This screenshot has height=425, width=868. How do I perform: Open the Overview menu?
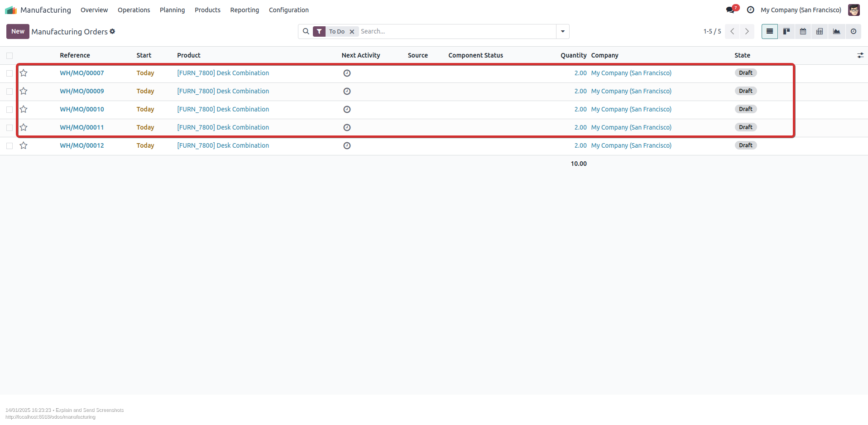pyautogui.click(x=94, y=10)
